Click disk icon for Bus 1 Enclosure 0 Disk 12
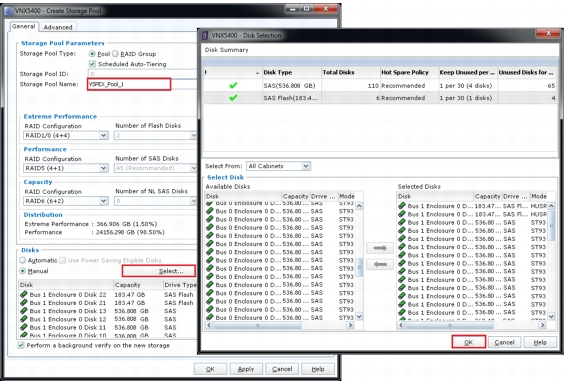 pos(24,319)
